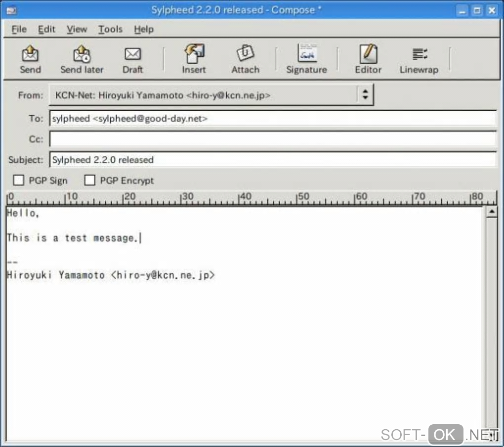
Task: Enable the PGP Sign checkbox
Action: 19,180
